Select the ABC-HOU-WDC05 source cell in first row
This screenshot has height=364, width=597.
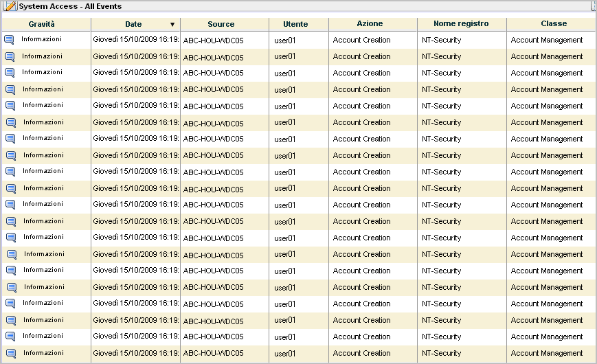click(213, 41)
